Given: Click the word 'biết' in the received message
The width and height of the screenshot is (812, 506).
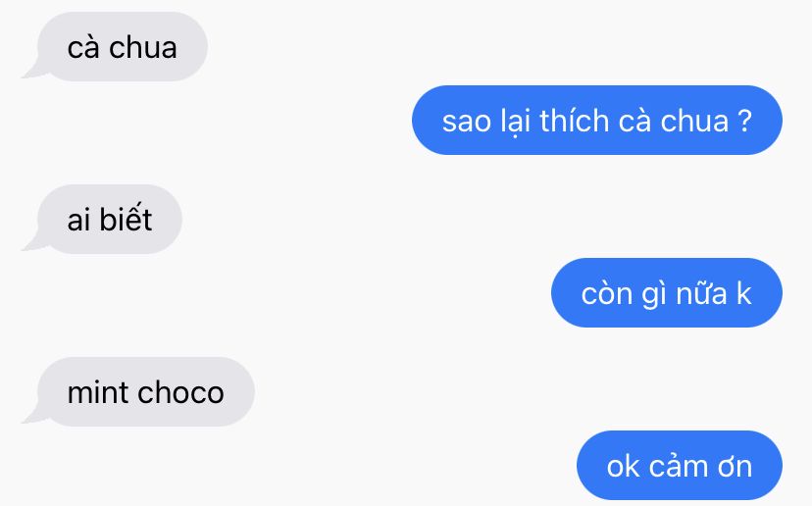Looking at the screenshot, I should coord(126,219).
